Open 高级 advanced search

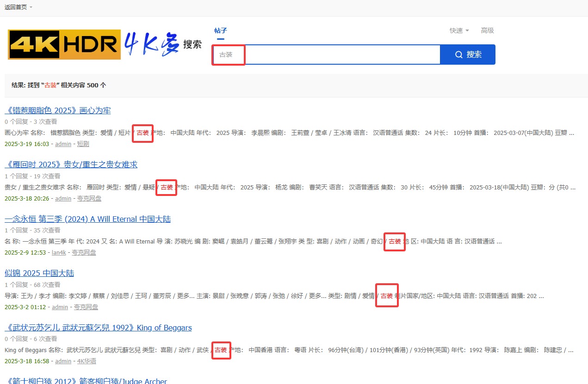(x=487, y=30)
